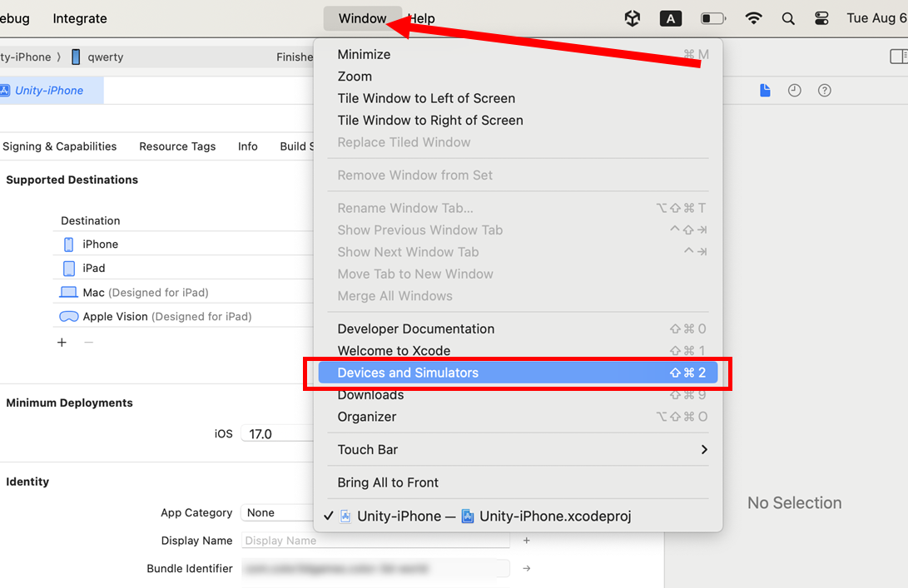
Task: Click the Display Name input field
Action: [x=375, y=541]
